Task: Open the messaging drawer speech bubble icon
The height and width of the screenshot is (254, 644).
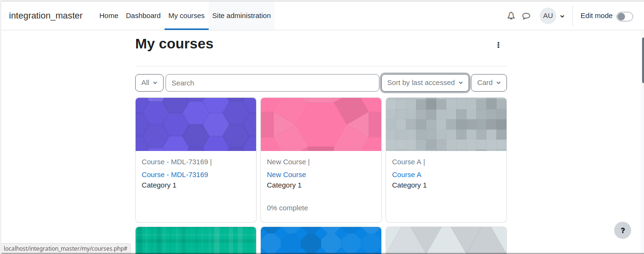Action: [x=526, y=16]
